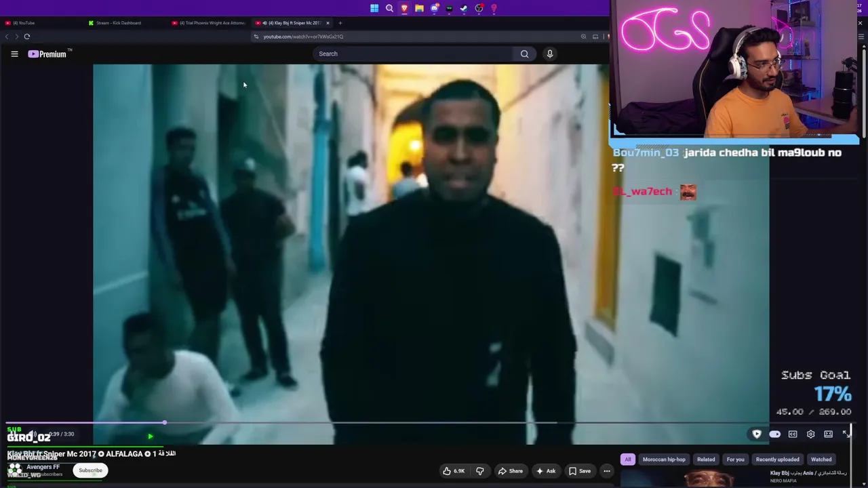Open the Avengers FF channel avatar
Viewport: 868px width, 488px height.
(x=15, y=469)
